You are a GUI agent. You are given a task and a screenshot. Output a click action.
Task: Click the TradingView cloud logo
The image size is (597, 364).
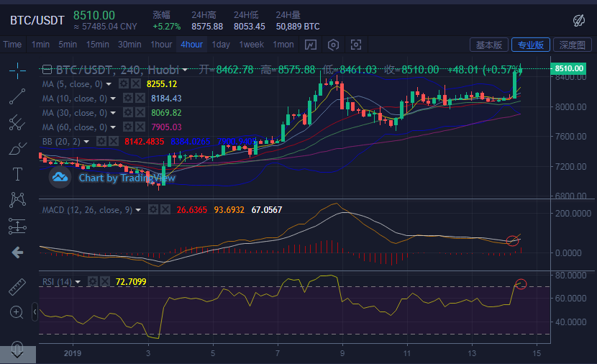(60, 177)
